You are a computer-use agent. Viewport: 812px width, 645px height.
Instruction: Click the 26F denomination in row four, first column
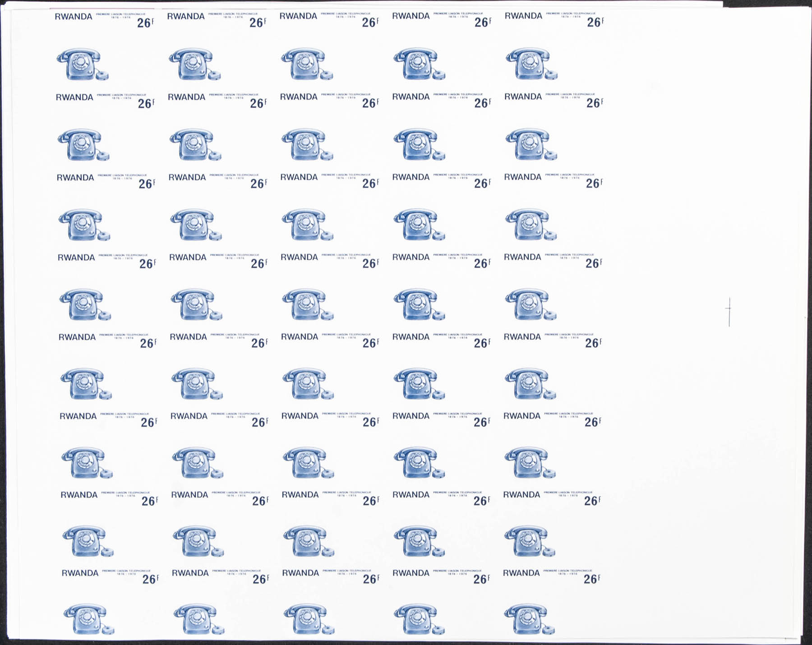point(147,264)
